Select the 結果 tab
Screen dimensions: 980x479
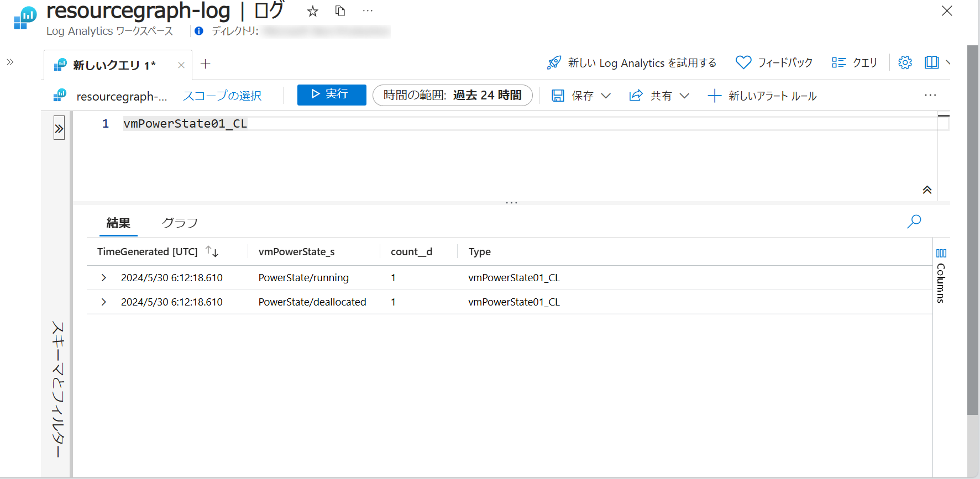pyautogui.click(x=118, y=223)
